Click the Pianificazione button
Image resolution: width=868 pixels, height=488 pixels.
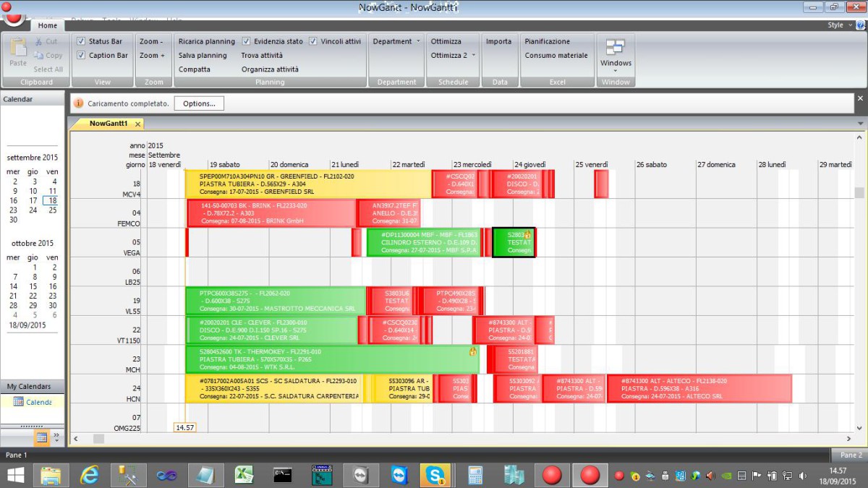coord(548,41)
